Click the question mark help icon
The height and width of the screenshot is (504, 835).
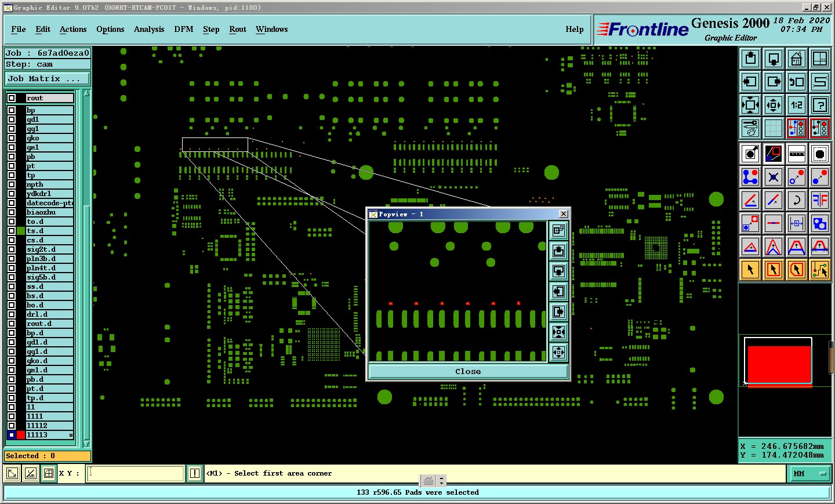[x=820, y=105]
